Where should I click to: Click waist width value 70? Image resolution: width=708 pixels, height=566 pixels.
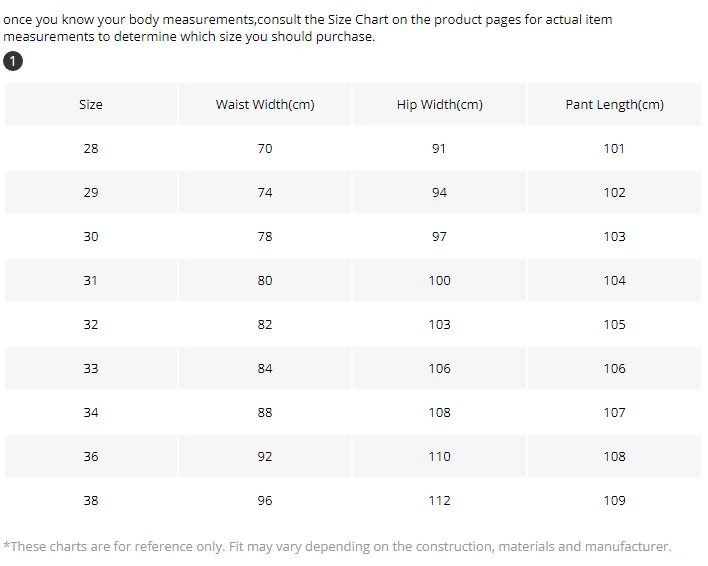click(265, 148)
